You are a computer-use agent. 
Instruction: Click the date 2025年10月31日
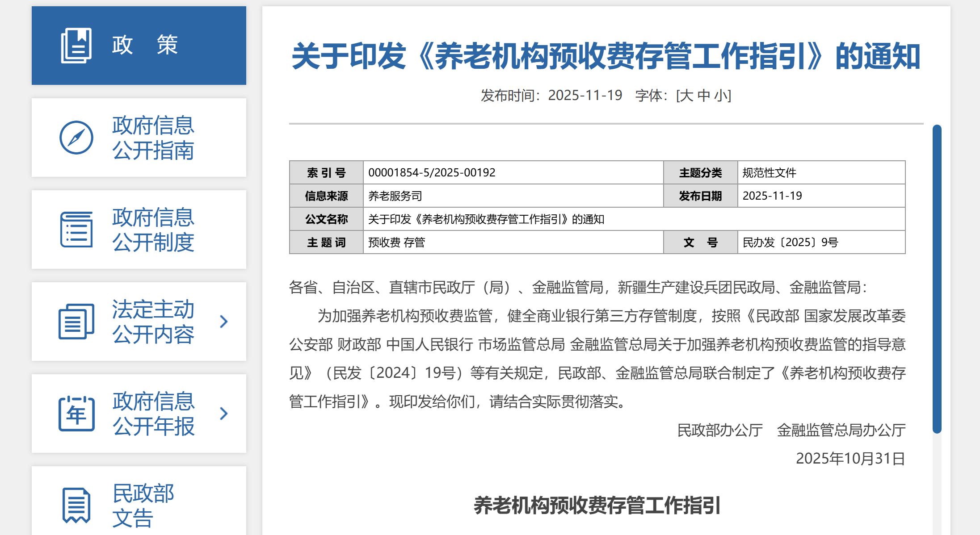coord(850,459)
